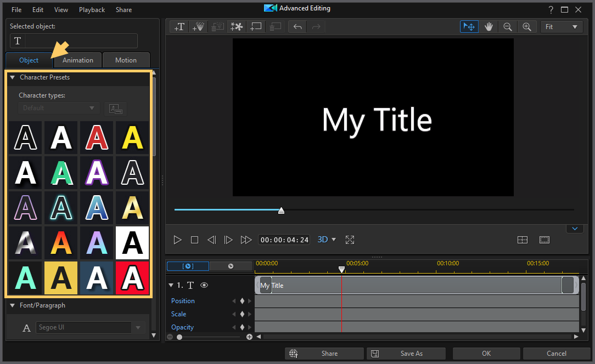Image resolution: width=595 pixels, height=364 pixels.
Task: Add an Opacity keyframe diamond
Action: [242, 327]
